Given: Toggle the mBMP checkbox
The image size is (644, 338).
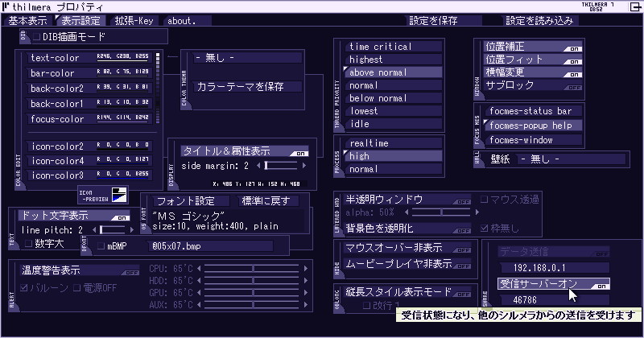Looking at the screenshot, I should pos(101,246).
